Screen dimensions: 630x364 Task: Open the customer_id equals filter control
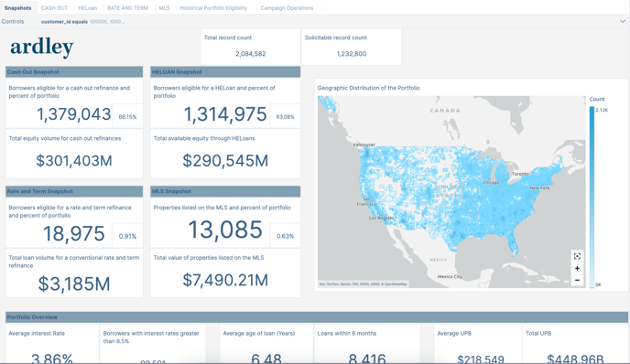pyautogui.click(x=82, y=22)
